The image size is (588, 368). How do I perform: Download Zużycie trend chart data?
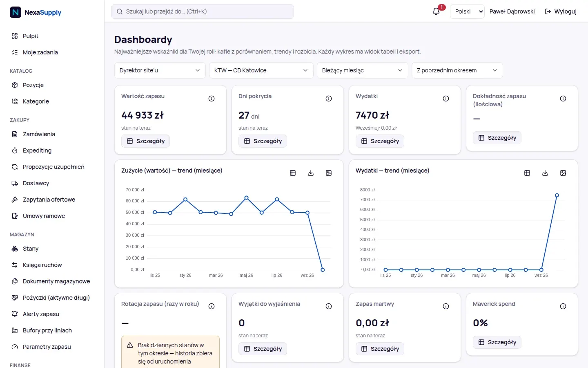(311, 173)
